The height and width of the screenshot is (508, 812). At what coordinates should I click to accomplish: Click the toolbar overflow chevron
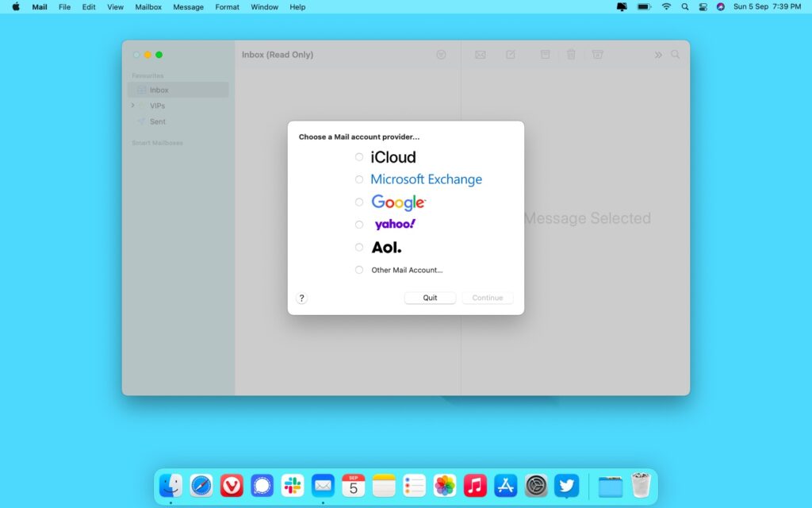coord(657,54)
